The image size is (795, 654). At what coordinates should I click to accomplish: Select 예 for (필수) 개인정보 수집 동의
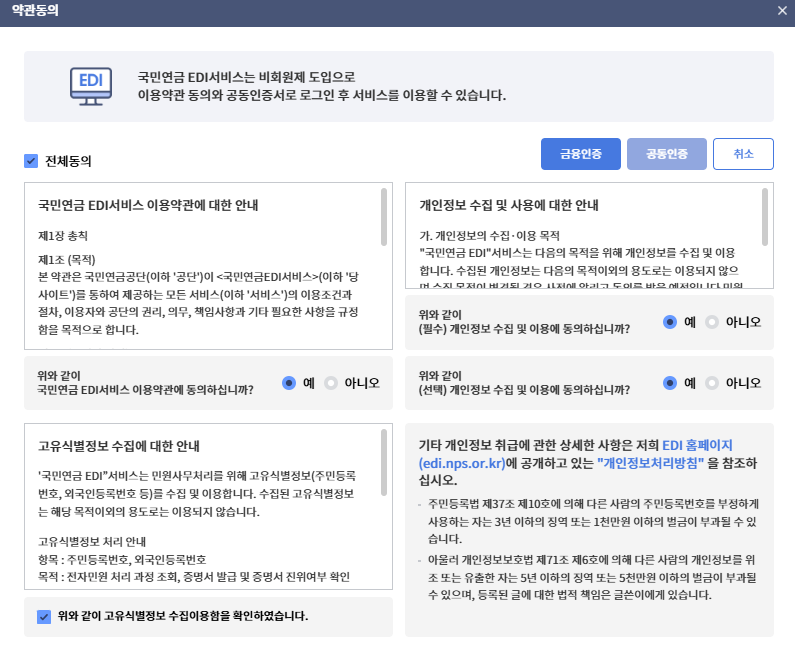(670, 322)
